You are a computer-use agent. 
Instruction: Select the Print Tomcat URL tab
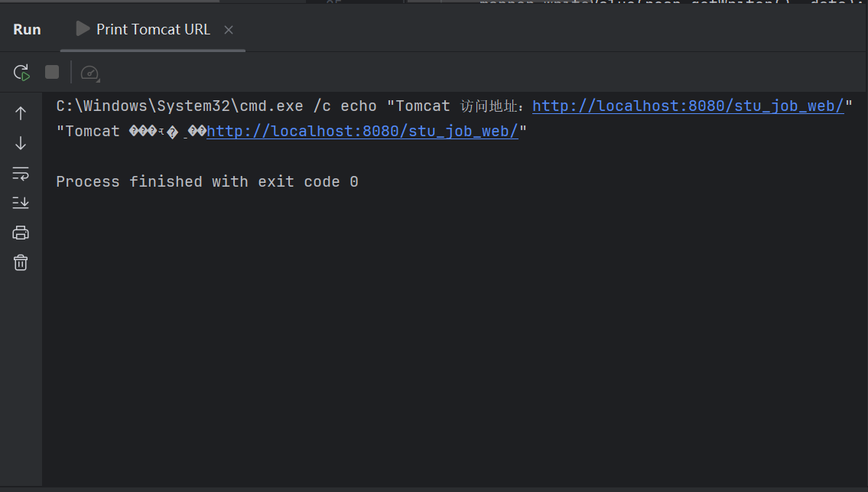click(152, 29)
